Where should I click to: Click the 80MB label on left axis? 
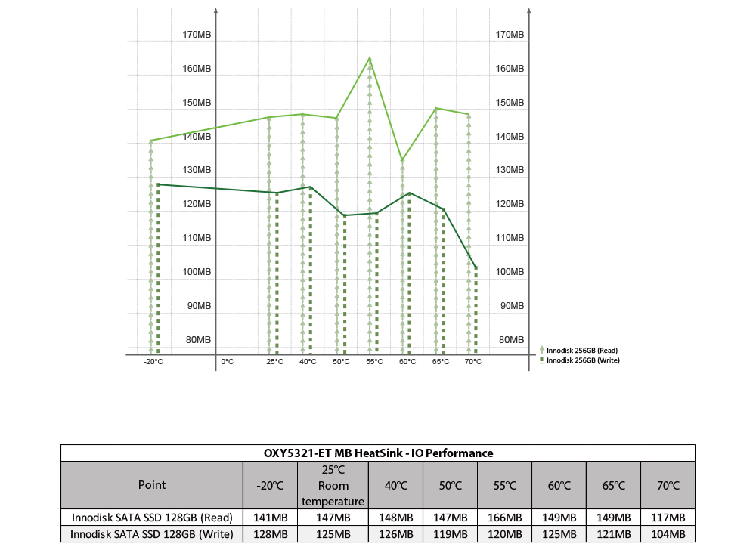(x=199, y=340)
